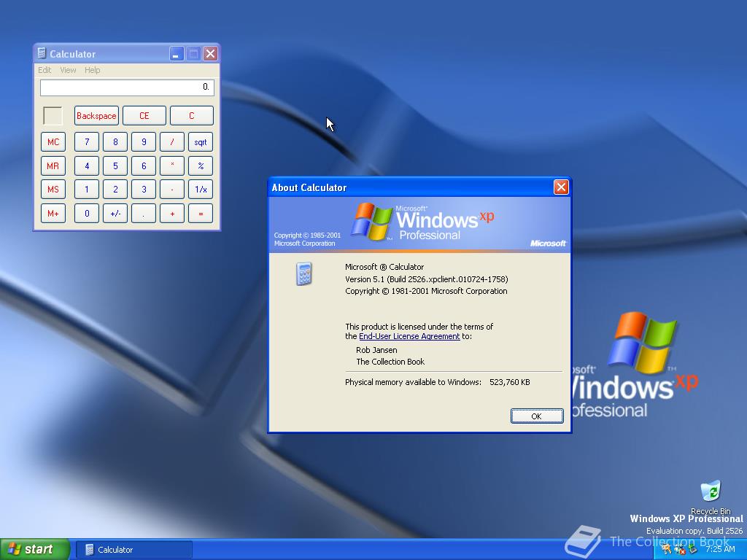
Task: Open the Start menu
Action: point(34,549)
